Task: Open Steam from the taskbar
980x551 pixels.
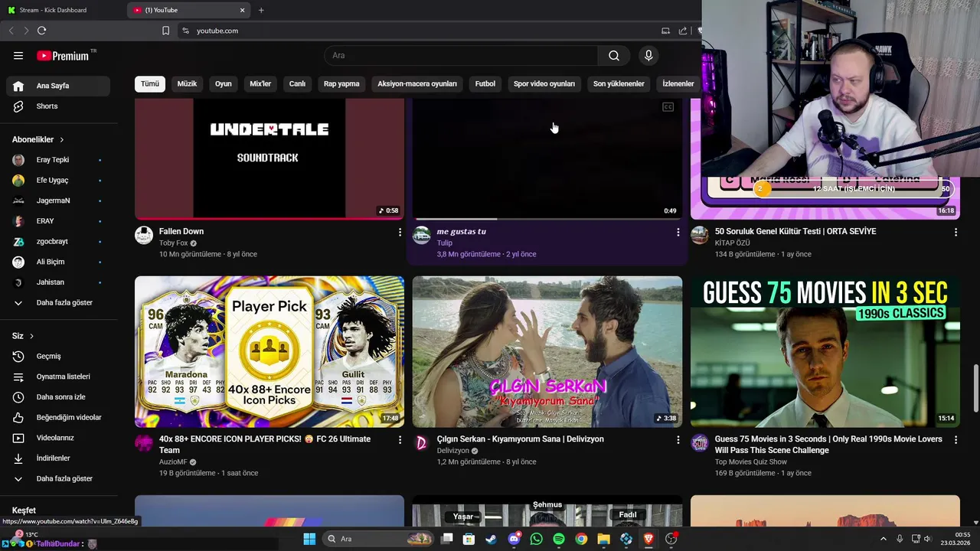Action: 491,539
